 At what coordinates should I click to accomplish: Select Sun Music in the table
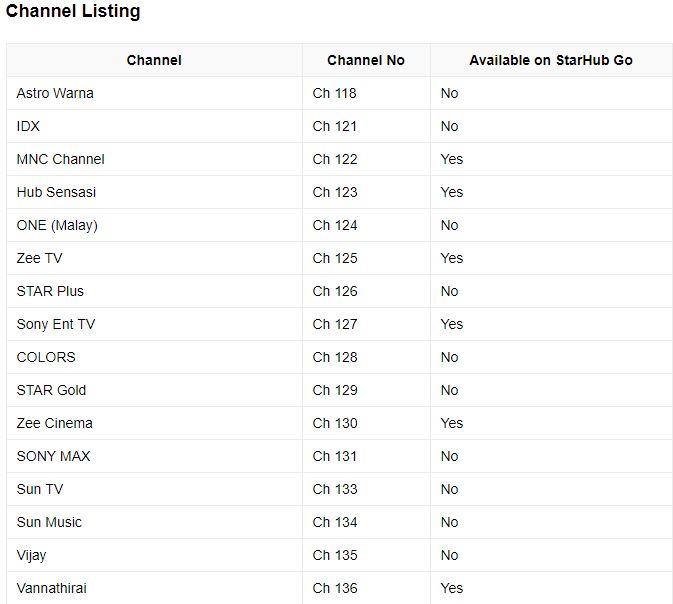point(49,522)
